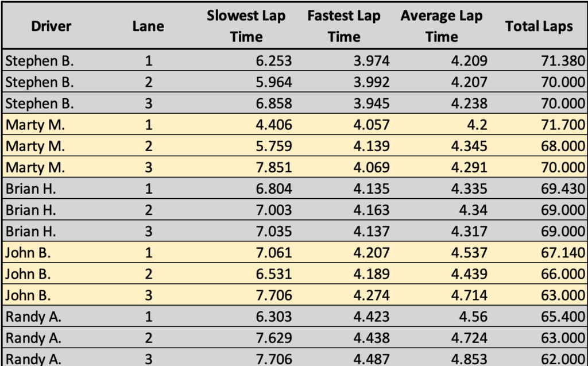Select the average lap value 4.439
Screen dimensions: 588x366
pyautogui.click(x=469, y=274)
